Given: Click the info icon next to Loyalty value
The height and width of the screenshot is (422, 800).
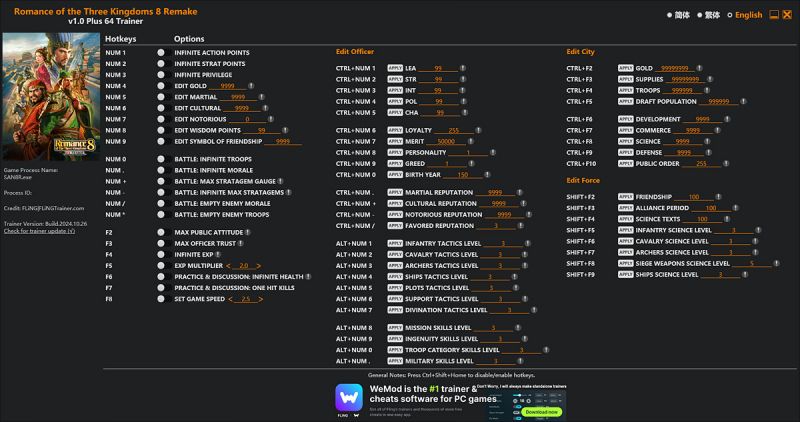Looking at the screenshot, I should [478, 130].
